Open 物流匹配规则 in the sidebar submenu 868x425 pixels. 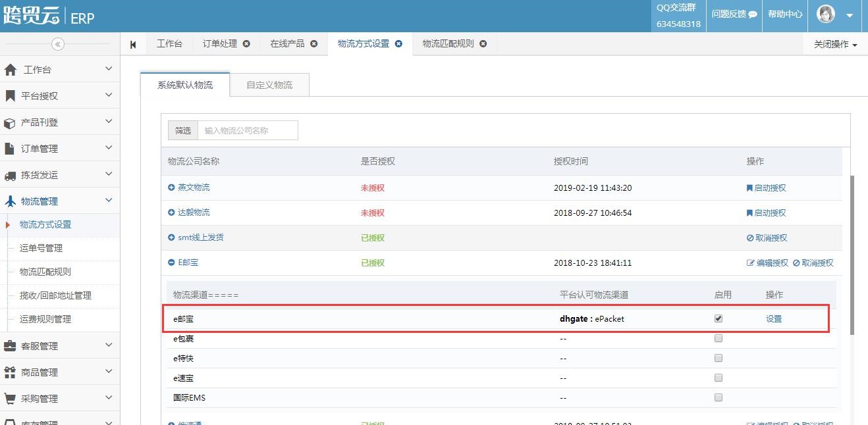coord(45,272)
